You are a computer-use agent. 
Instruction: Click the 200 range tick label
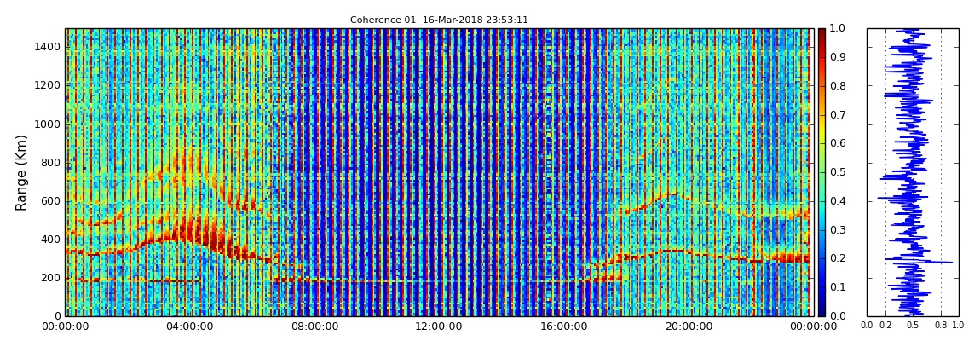[50, 278]
